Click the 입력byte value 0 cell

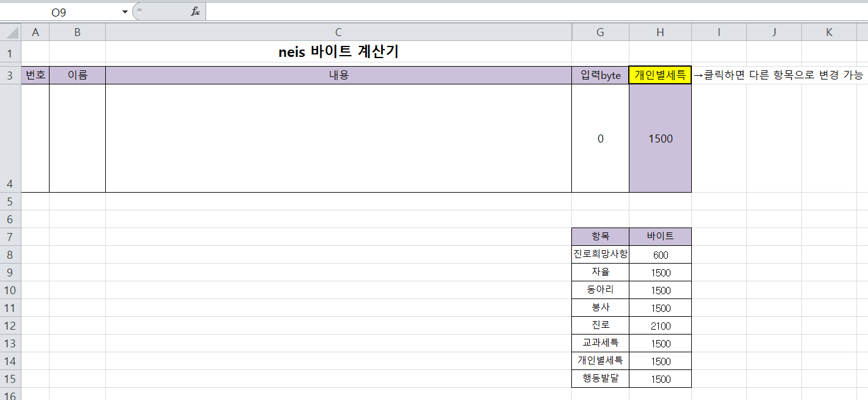point(600,138)
